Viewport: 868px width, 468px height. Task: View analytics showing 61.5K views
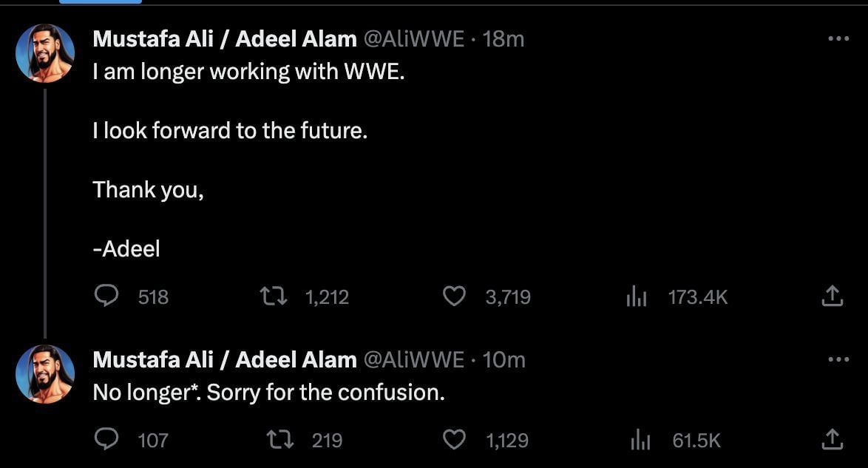click(640, 440)
